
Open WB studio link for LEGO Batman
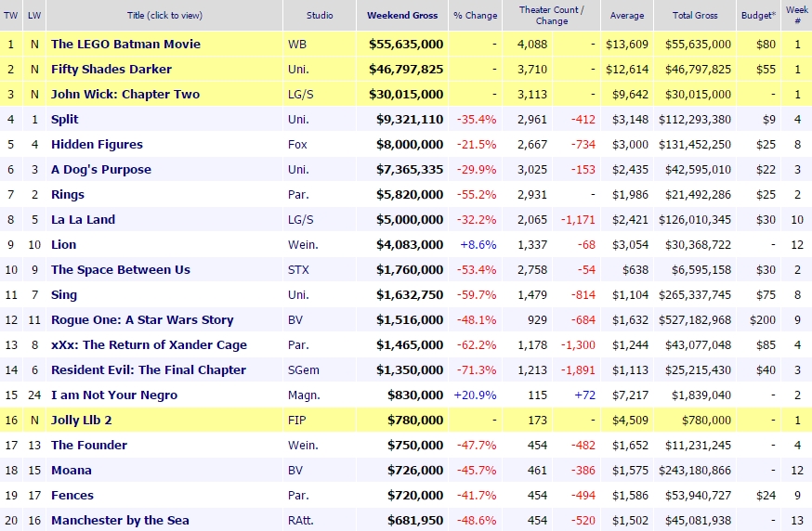297,44
